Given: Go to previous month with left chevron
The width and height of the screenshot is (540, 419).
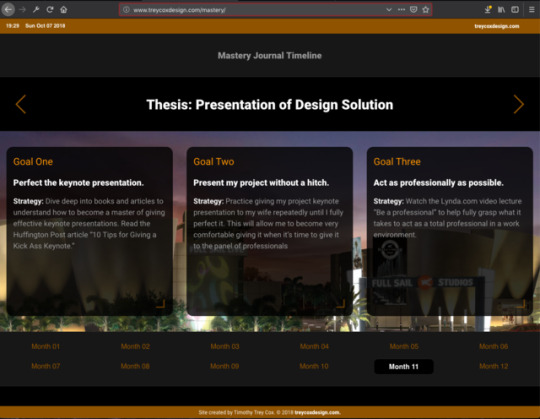Looking at the screenshot, I should coord(21,104).
